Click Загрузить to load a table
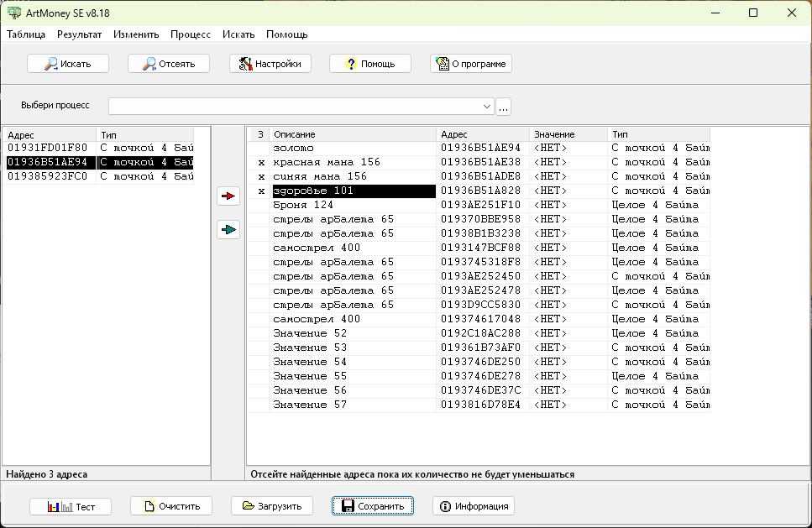This screenshot has width=812, height=528. coord(272,506)
